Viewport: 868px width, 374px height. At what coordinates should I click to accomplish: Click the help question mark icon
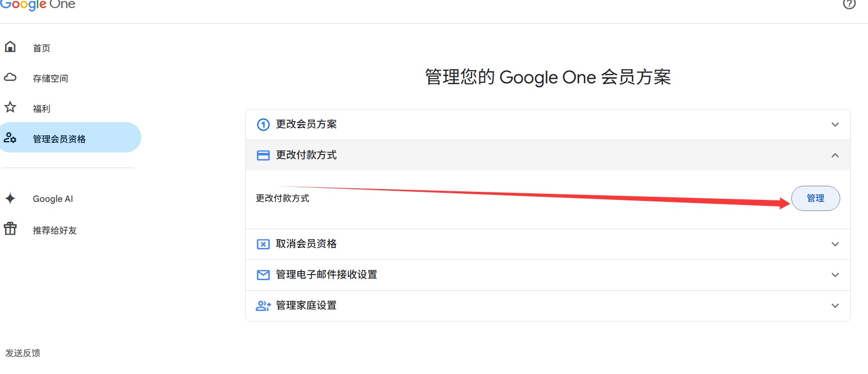(x=849, y=4)
